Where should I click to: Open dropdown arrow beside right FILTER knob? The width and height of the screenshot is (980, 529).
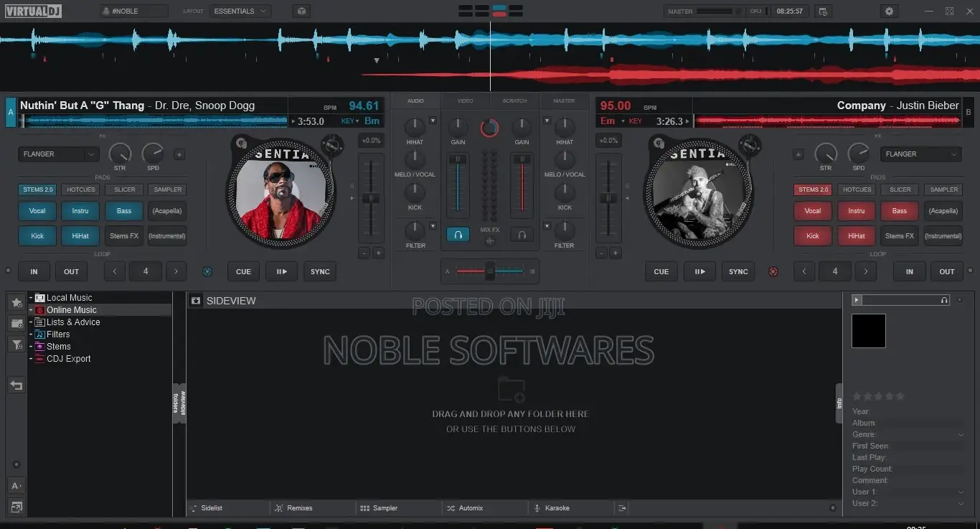pyautogui.click(x=547, y=226)
